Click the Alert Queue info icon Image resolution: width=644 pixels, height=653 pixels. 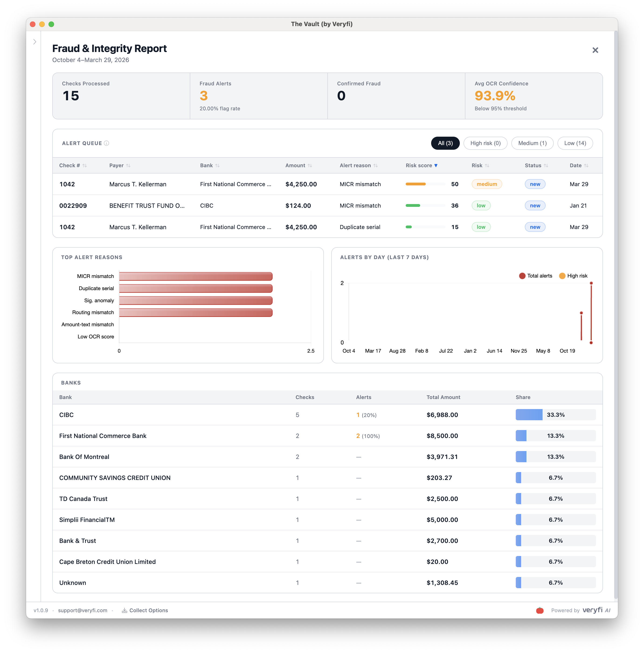pyautogui.click(x=106, y=143)
